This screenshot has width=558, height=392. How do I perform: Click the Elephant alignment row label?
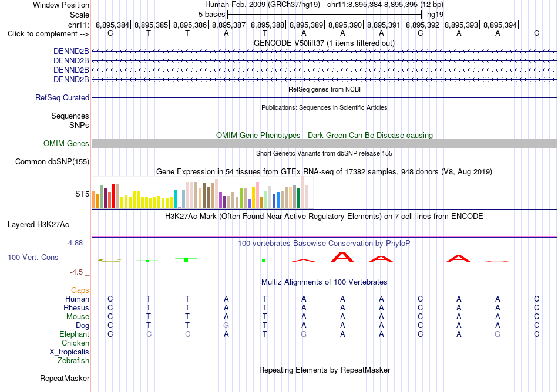click(74, 334)
